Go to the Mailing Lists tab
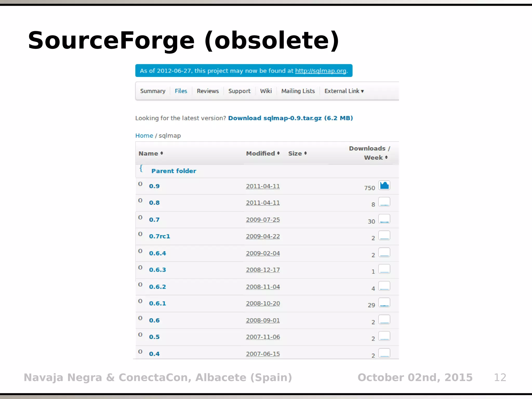Screen dimensions: 532x399 (298, 91)
